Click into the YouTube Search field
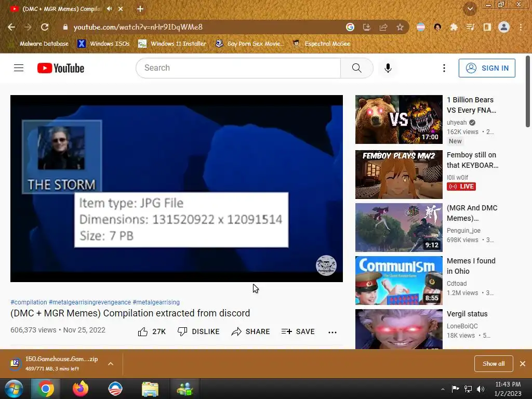 pyautogui.click(x=238, y=68)
